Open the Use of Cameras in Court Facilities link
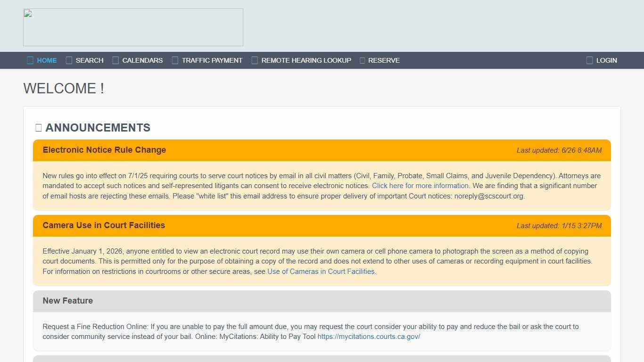Viewport: 644px width, 362px height. (x=321, y=271)
